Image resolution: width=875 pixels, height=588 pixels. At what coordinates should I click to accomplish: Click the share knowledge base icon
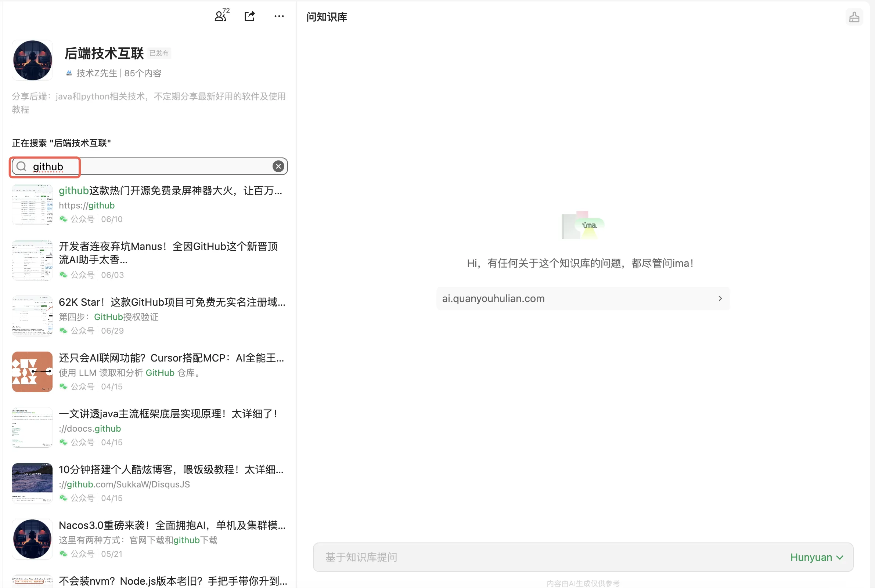[249, 16]
